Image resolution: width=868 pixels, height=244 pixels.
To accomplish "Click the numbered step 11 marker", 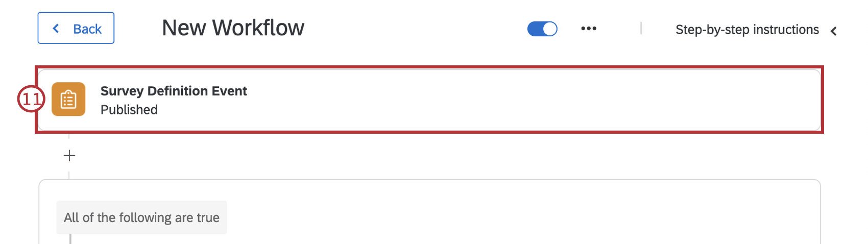I will pyautogui.click(x=31, y=99).
